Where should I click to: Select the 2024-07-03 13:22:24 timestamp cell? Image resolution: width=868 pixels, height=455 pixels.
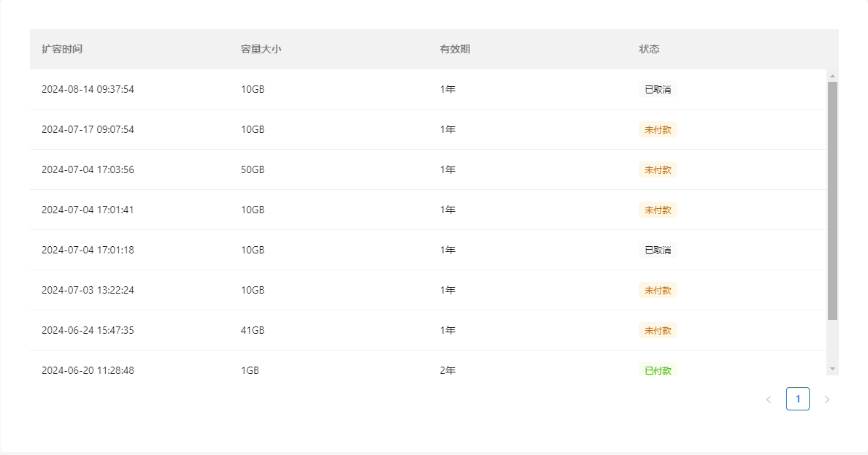coord(88,290)
